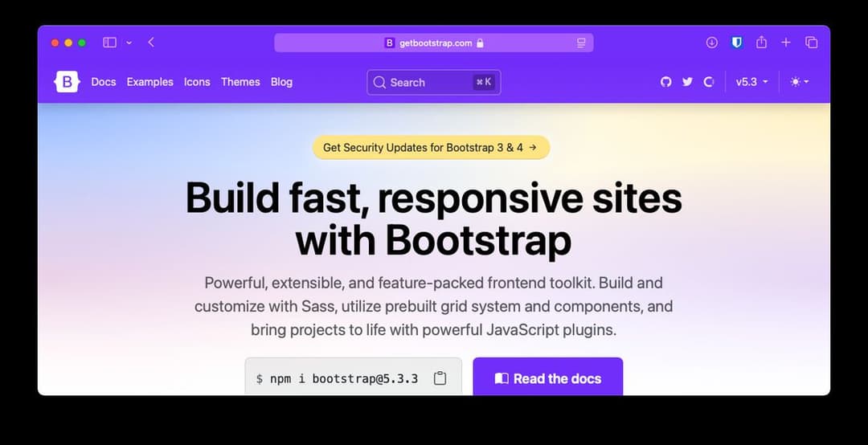Show Safari downloads
Viewport: 868px width, 445px height.
(x=712, y=43)
